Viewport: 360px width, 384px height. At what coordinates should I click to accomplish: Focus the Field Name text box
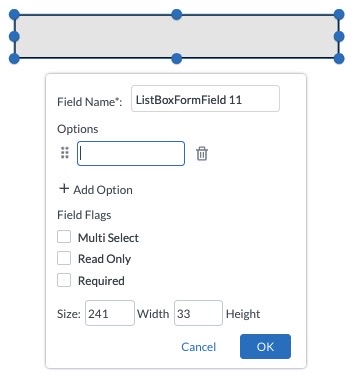coord(205,99)
